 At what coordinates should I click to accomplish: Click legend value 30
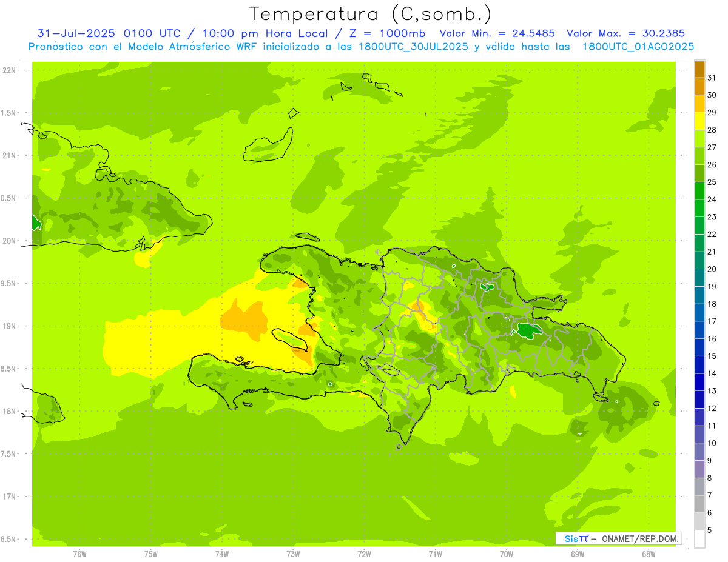[712, 95]
